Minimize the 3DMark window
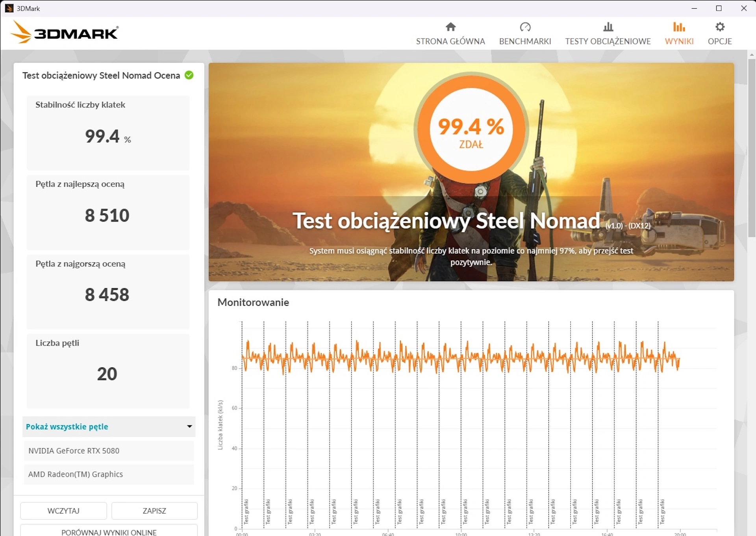The width and height of the screenshot is (756, 536). 694,8
